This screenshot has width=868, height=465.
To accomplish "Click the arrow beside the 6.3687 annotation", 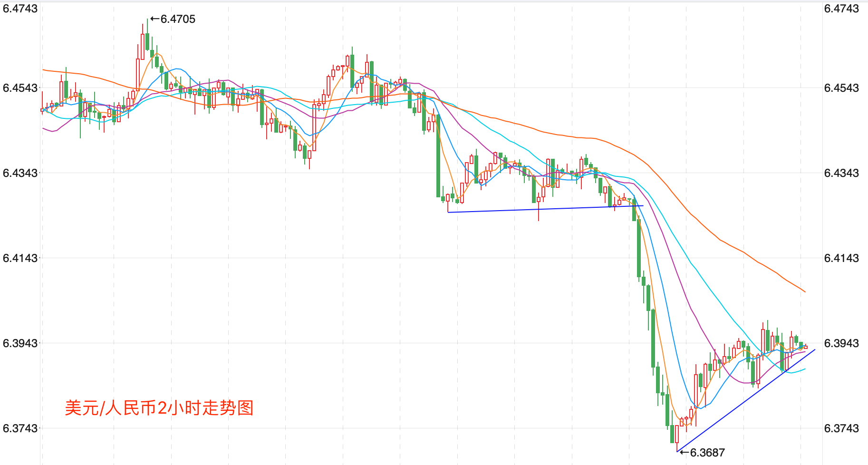I will click(x=684, y=453).
